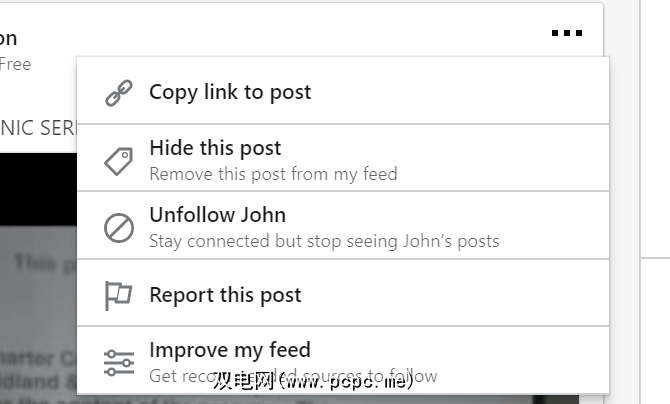
Task: Click the author subtitle ending in 'Free'
Action: (15, 64)
